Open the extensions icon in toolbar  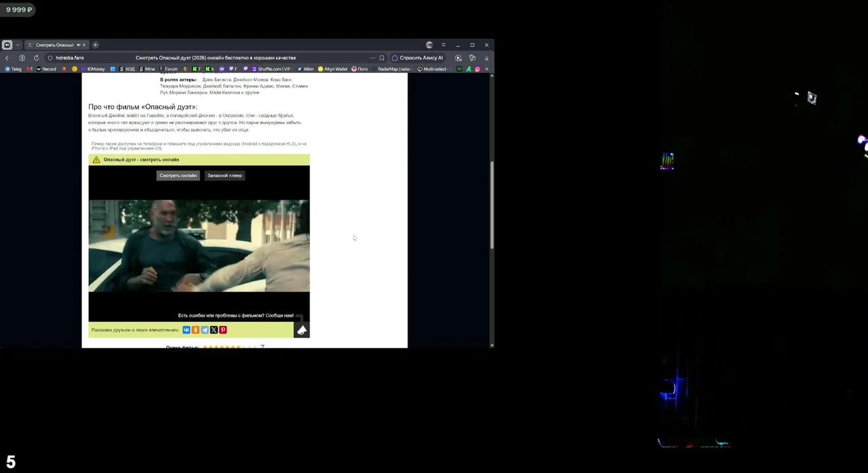472,58
